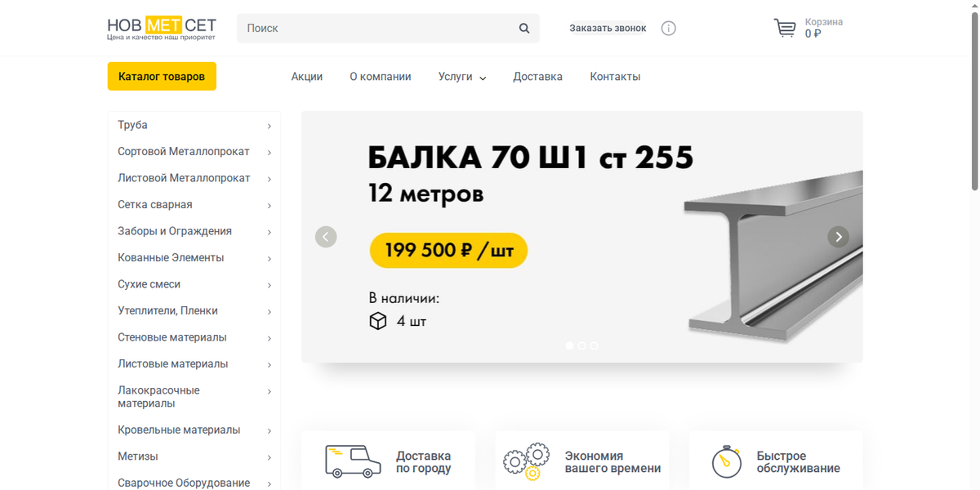Click the delivery van icon
This screenshot has width=980, height=490.
coord(353,461)
